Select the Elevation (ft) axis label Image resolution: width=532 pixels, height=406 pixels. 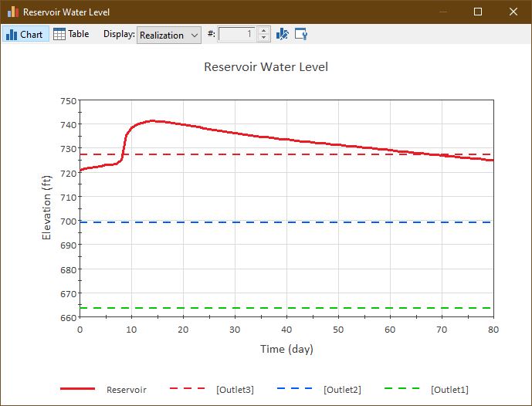coord(46,207)
